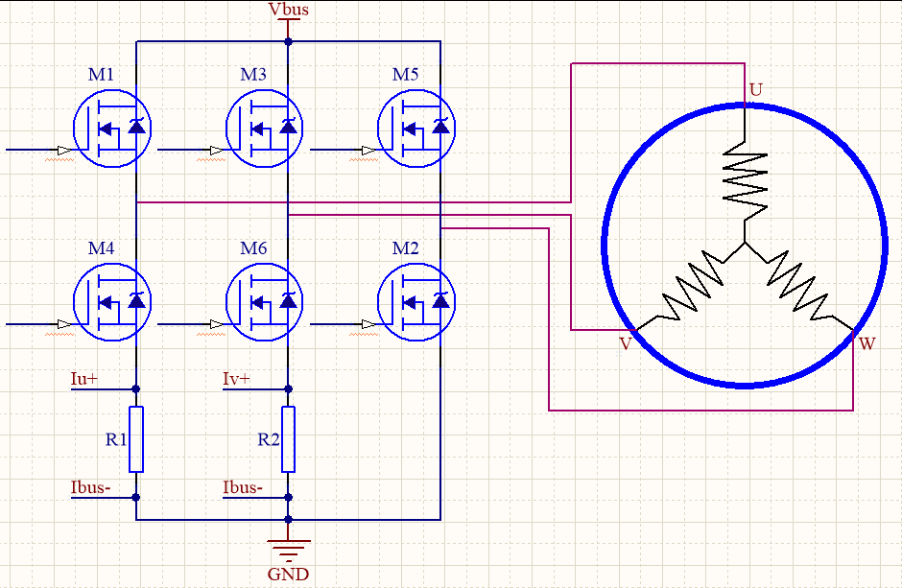Screen dimensions: 902x588
Task: Click the Ibus- label beside R1
Action: 90,487
